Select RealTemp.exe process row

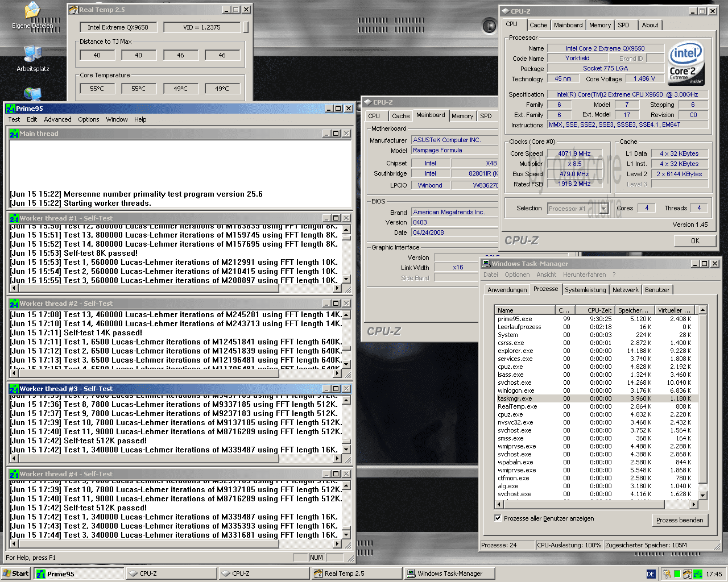(x=597, y=406)
